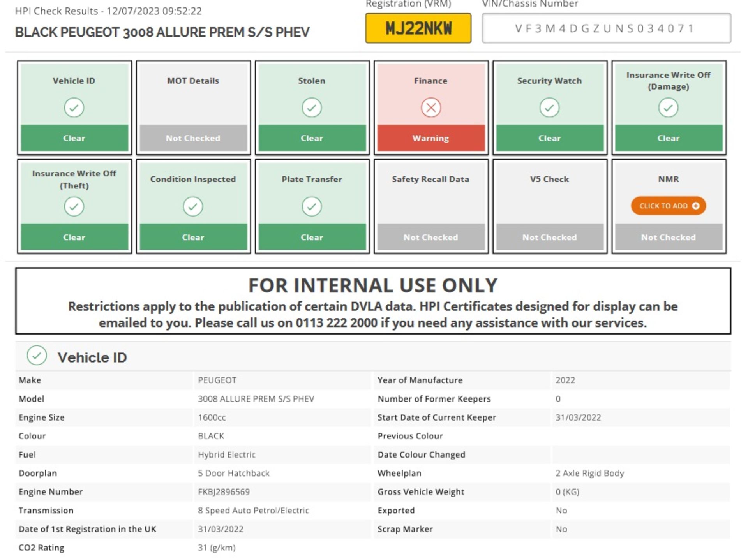Click the Stolen tile checkmark icon

[312, 107]
